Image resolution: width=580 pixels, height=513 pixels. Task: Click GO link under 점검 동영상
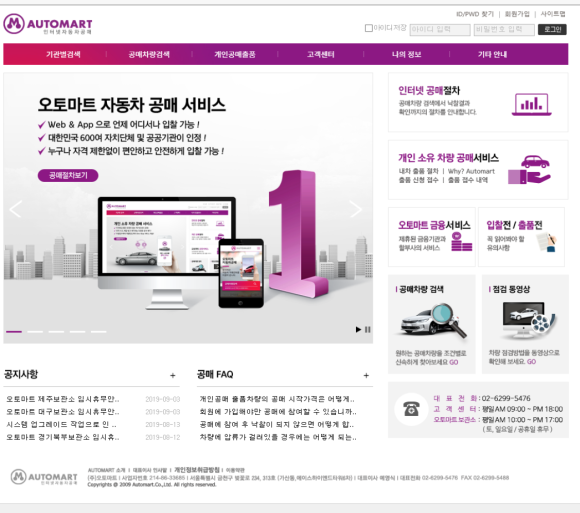tap(531, 362)
